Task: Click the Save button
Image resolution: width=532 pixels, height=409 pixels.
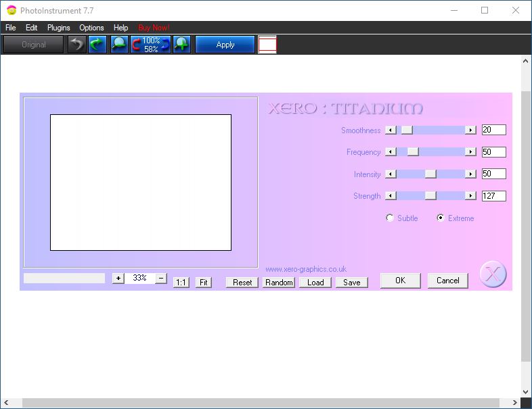Action: pos(352,283)
